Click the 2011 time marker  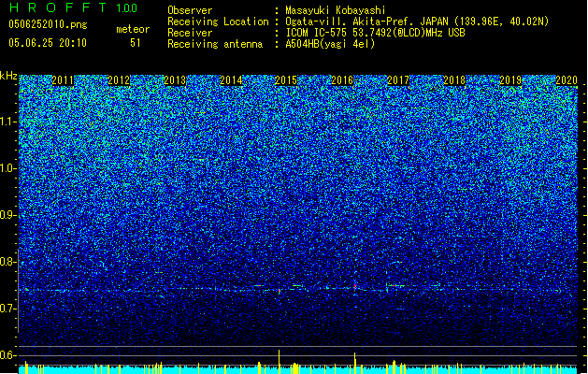(63, 80)
